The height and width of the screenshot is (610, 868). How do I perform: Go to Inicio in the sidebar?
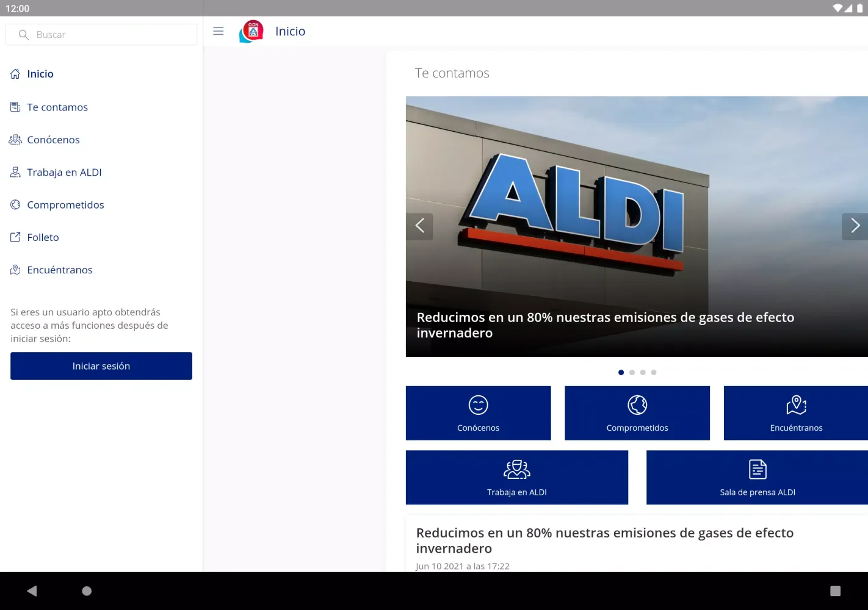[x=40, y=74]
